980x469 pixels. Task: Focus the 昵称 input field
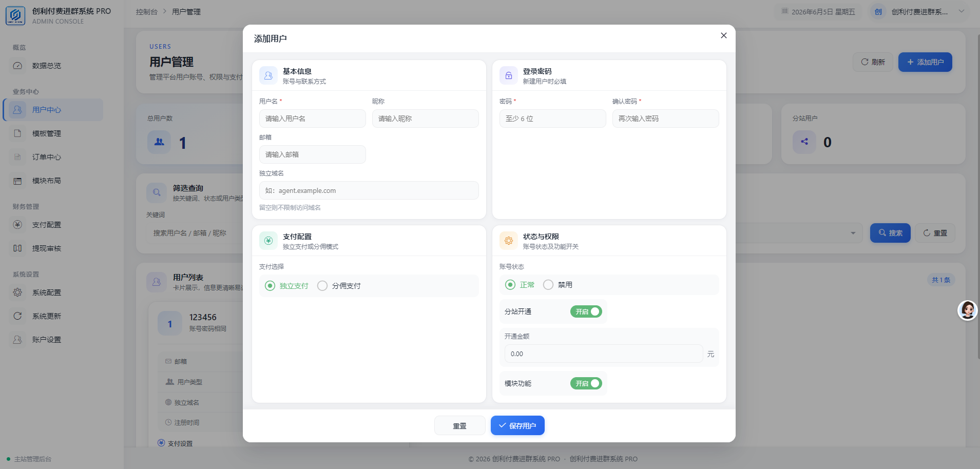425,119
